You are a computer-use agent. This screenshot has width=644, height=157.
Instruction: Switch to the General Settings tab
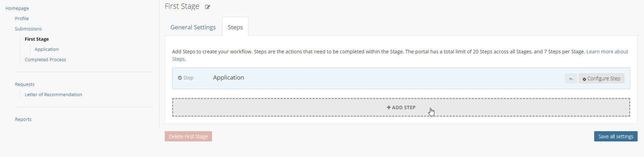[x=193, y=27]
